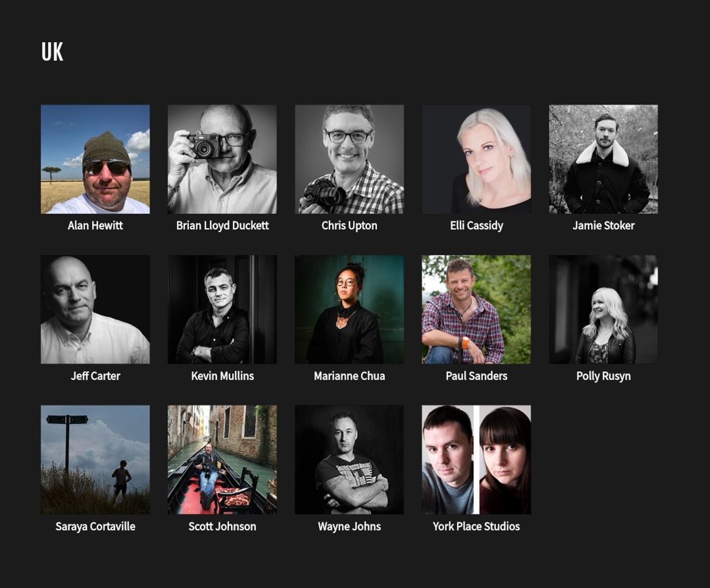
Task: Click the Wayne Johns portrait
Action: (349, 459)
